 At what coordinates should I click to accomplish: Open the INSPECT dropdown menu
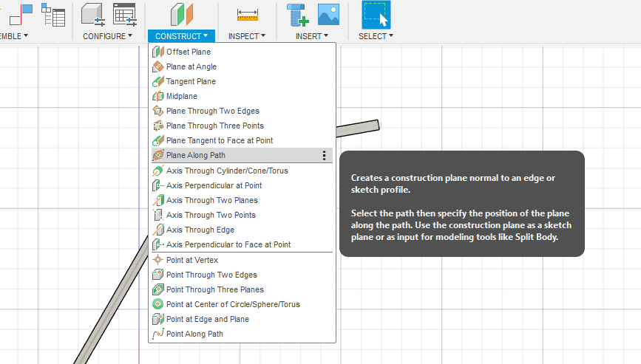(247, 36)
